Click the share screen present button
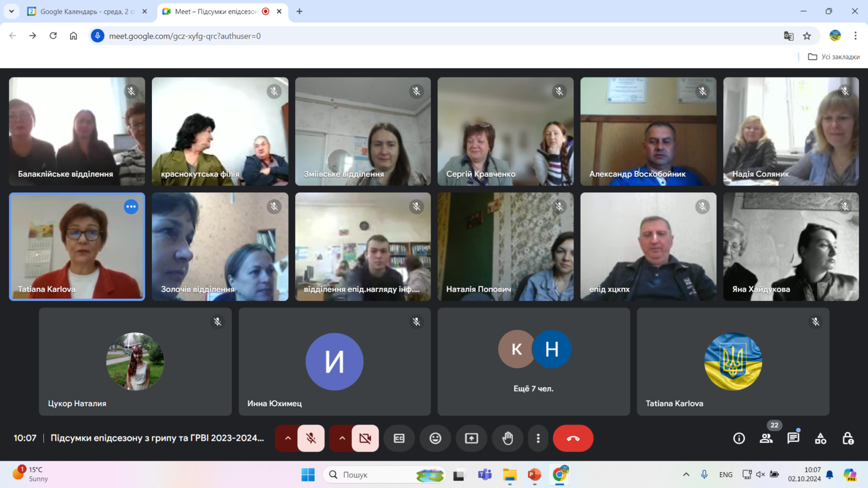868x488 pixels. 471,438
